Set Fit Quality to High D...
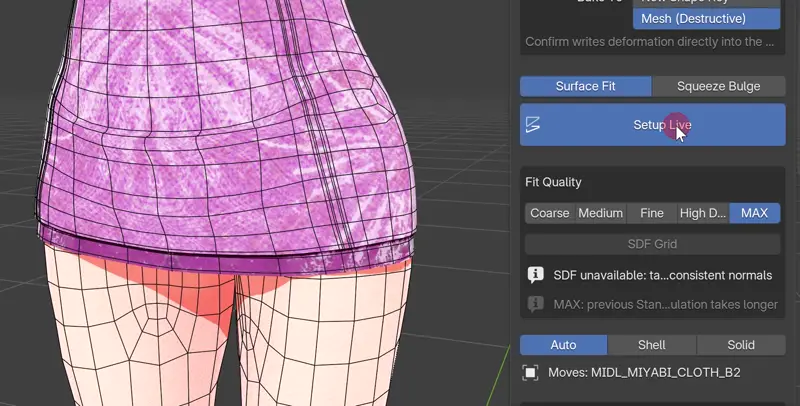Viewport: 800px width, 406px height. point(703,213)
